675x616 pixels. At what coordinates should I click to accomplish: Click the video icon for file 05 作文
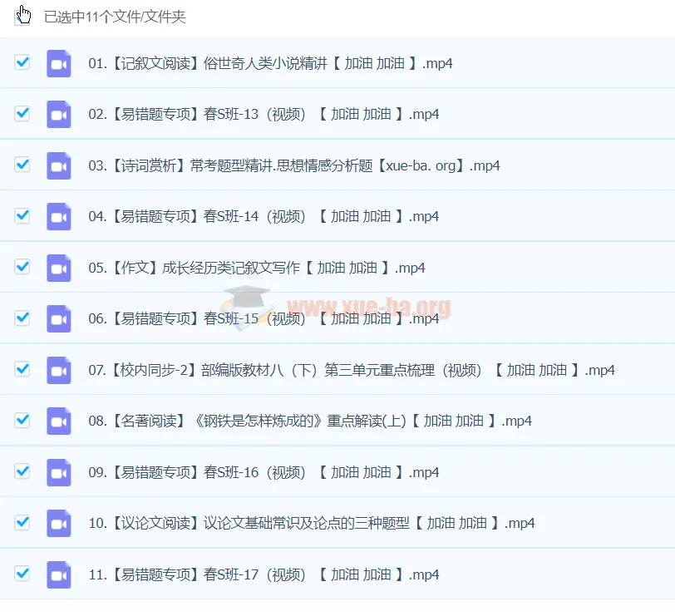pyautogui.click(x=58, y=268)
